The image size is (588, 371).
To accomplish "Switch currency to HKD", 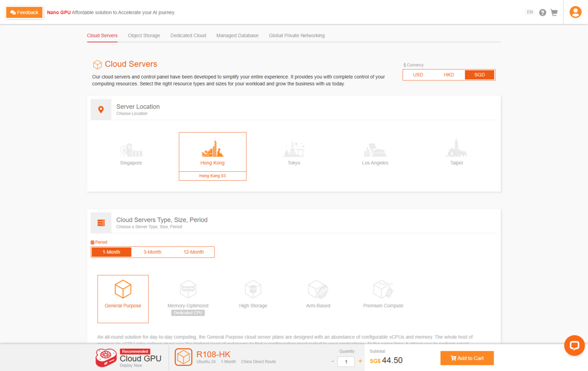I will point(449,75).
